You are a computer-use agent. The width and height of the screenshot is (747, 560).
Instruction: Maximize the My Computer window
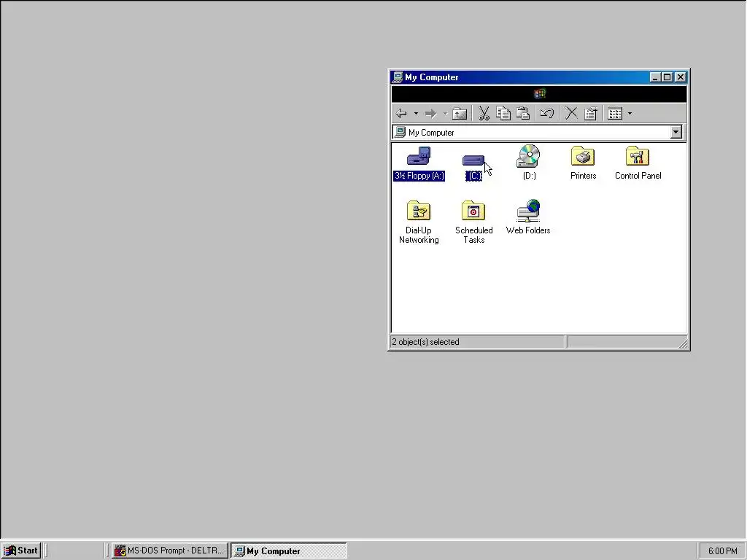tap(667, 77)
